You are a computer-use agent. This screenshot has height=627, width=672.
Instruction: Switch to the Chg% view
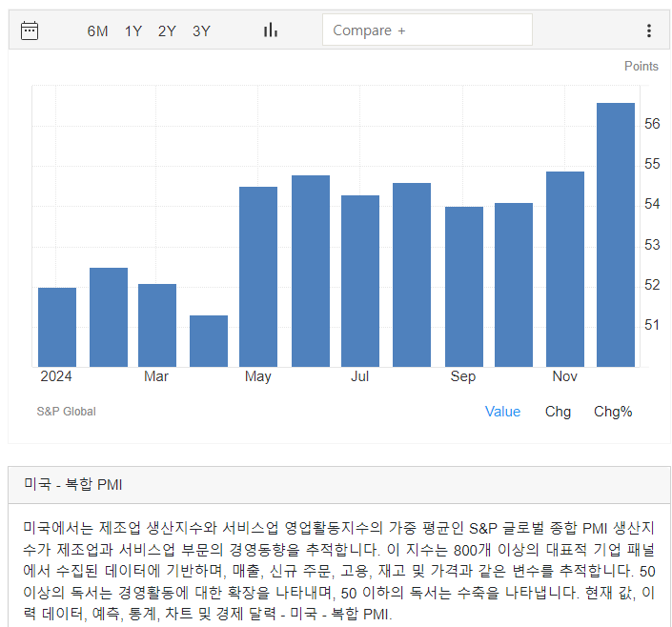[613, 412]
